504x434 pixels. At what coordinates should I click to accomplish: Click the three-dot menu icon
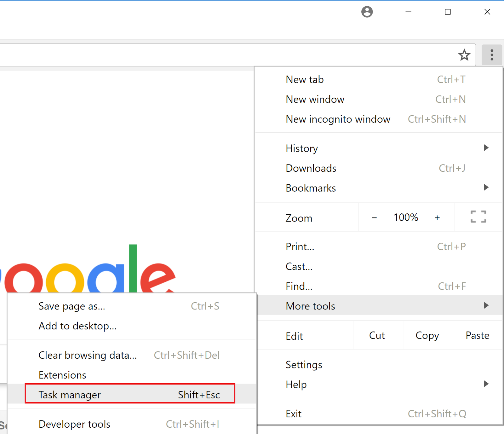pyautogui.click(x=491, y=55)
